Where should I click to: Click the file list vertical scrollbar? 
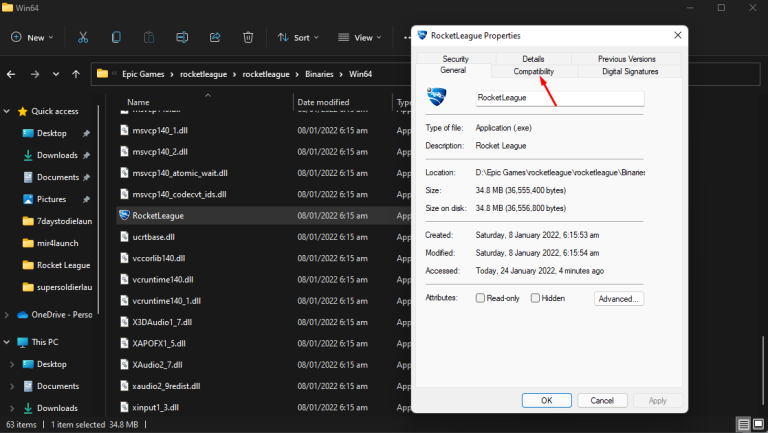[x=762, y=369]
